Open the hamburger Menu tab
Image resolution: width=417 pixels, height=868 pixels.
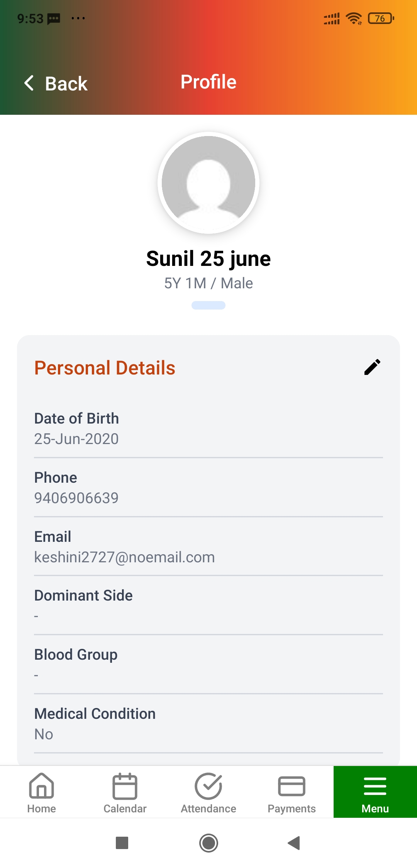point(375,791)
